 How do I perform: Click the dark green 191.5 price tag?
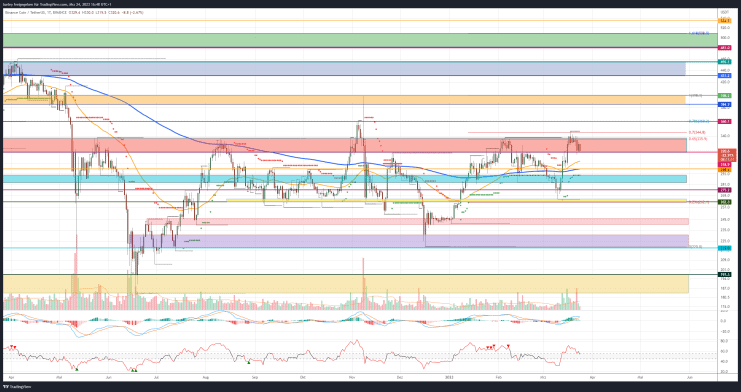[x=724, y=274]
